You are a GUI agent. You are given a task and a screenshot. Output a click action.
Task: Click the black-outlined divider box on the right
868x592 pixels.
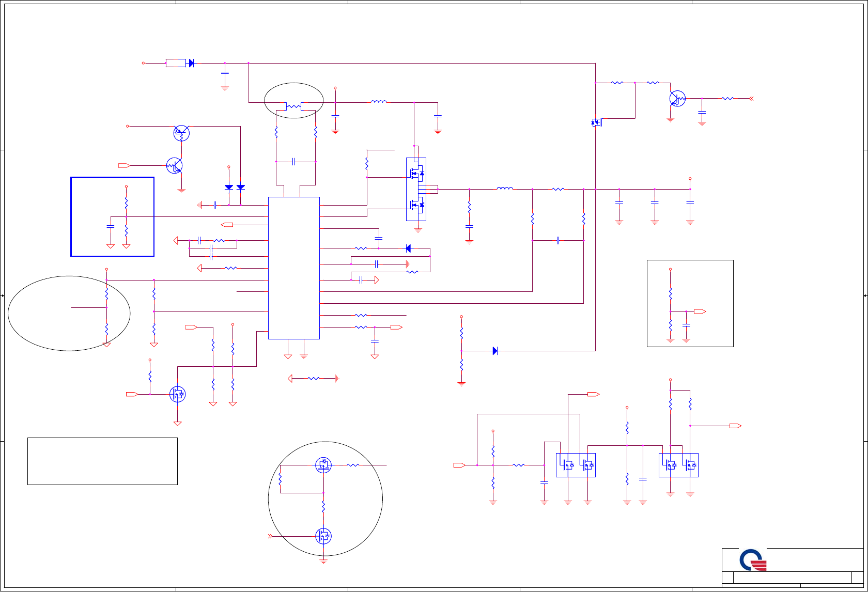(690, 303)
